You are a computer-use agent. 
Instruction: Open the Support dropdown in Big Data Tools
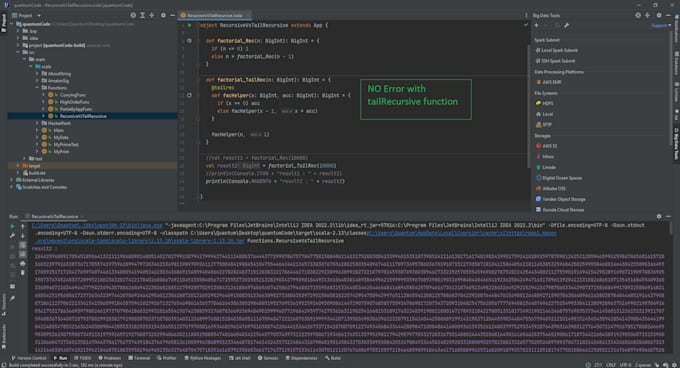click(x=661, y=26)
